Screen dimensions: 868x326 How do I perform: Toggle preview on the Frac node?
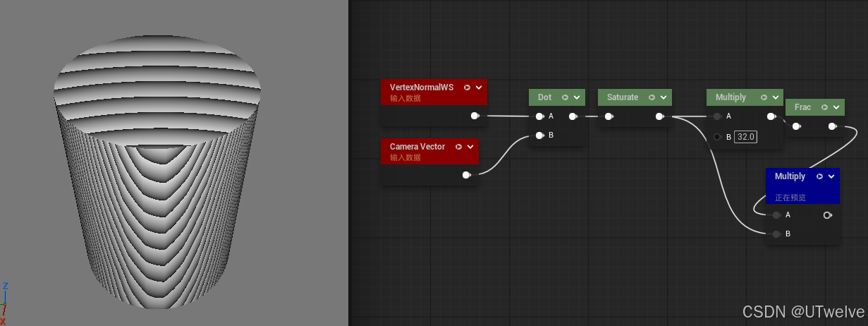coord(824,107)
